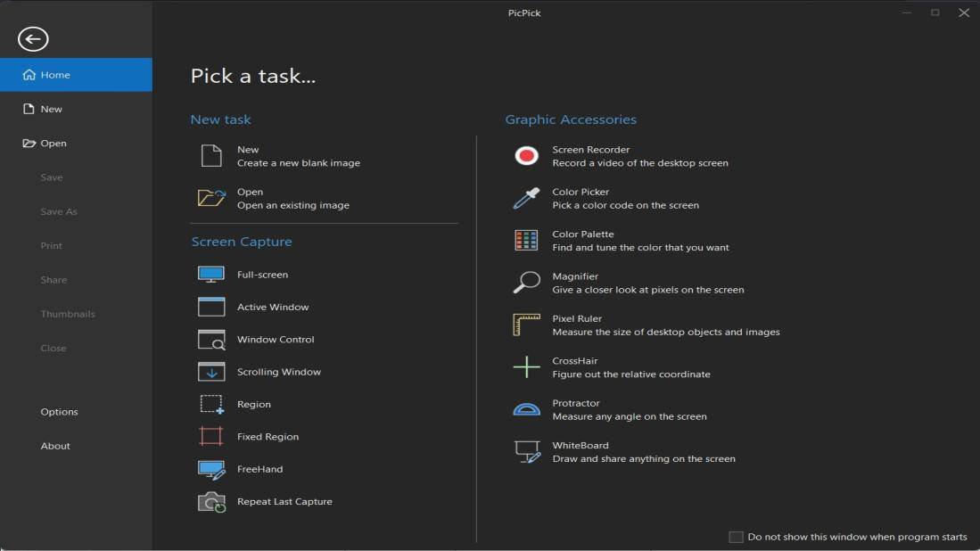
Task: Click 'Find and tune the color that you want'
Action: click(640, 247)
